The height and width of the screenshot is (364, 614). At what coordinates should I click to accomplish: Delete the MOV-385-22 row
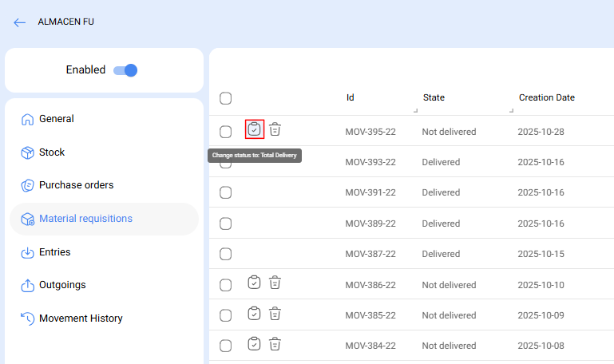275,314
